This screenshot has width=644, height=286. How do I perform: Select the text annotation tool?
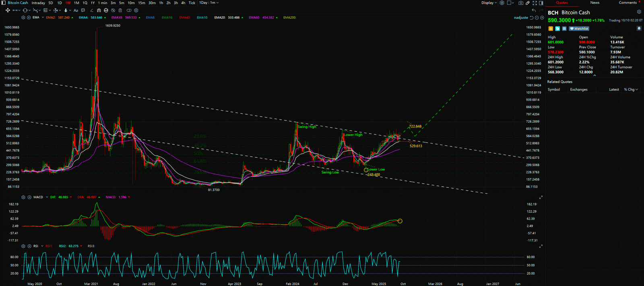[x=76, y=10]
